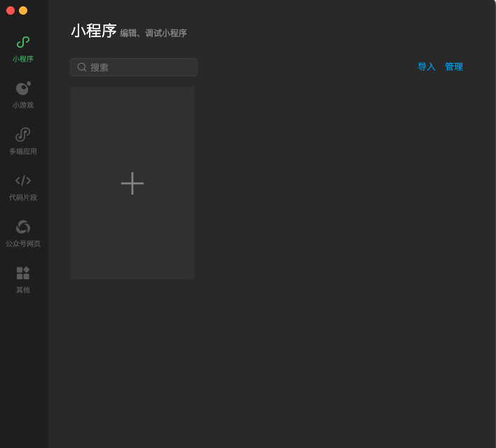Open the 管理 manage link

(x=454, y=66)
